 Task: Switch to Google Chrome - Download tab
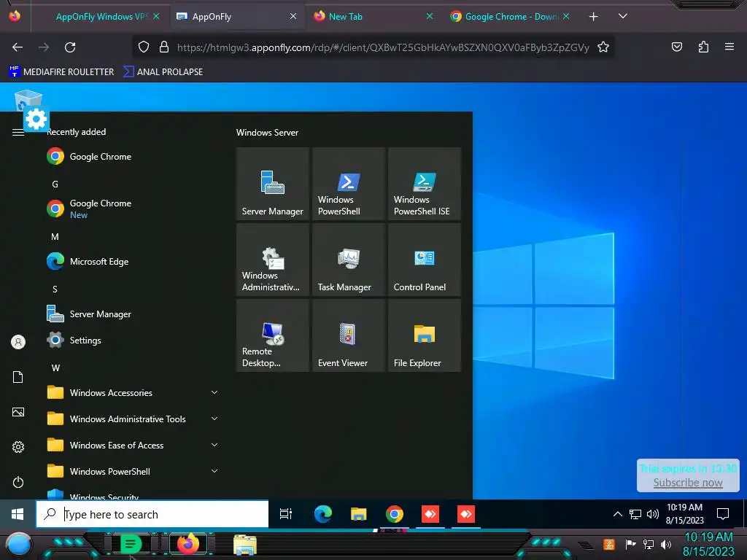tap(510, 17)
